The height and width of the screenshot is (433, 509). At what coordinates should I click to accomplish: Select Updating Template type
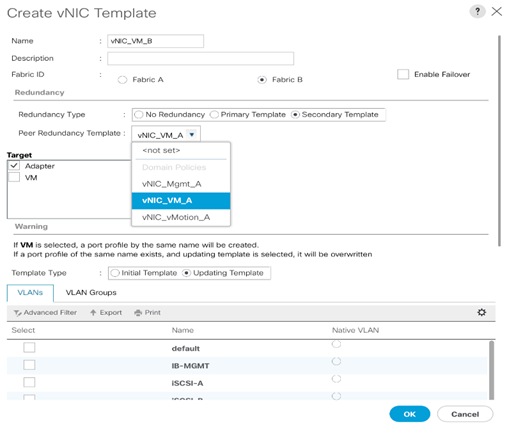pos(186,273)
